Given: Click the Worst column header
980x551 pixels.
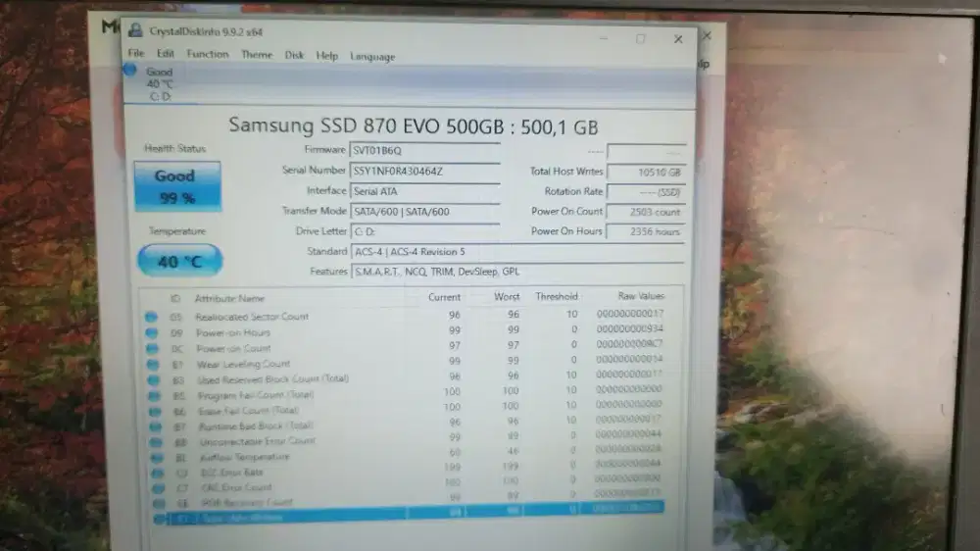Looking at the screenshot, I should pos(507,297).
